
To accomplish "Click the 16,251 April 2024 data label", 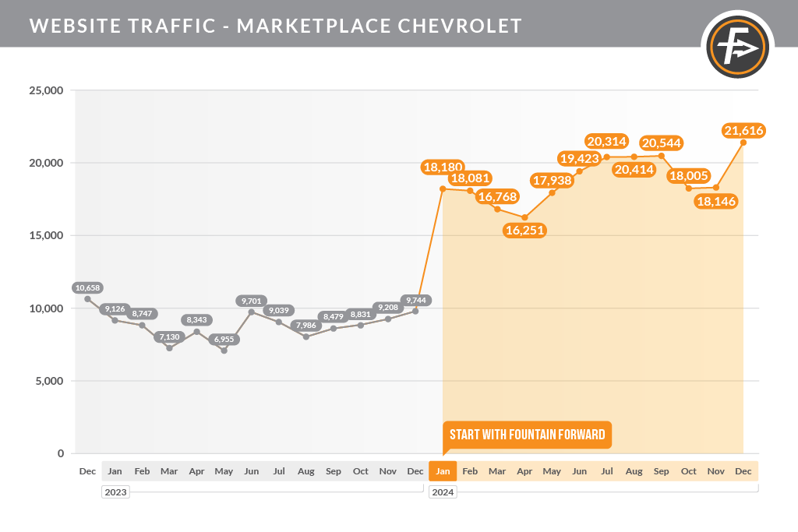I will coord(524,231).
